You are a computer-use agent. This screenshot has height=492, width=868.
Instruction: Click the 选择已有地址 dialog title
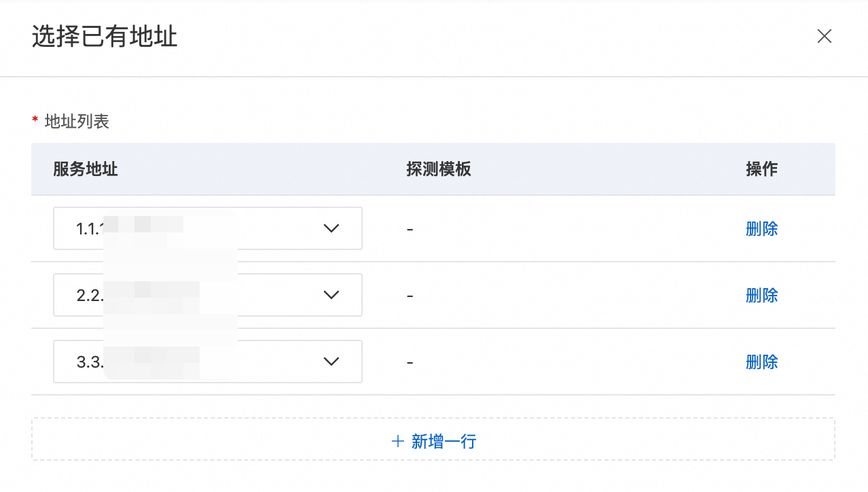pyautogui.click(x=105, y=37)
